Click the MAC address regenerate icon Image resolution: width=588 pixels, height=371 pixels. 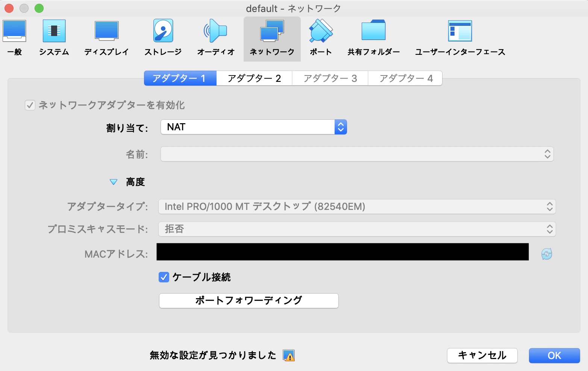[x=547, y=254]
